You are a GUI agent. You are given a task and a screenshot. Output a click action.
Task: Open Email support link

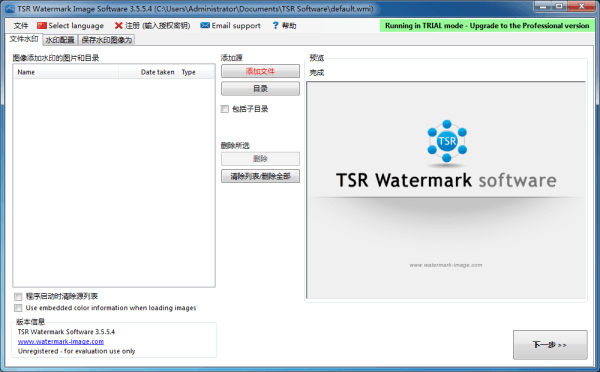click(236, 26)
